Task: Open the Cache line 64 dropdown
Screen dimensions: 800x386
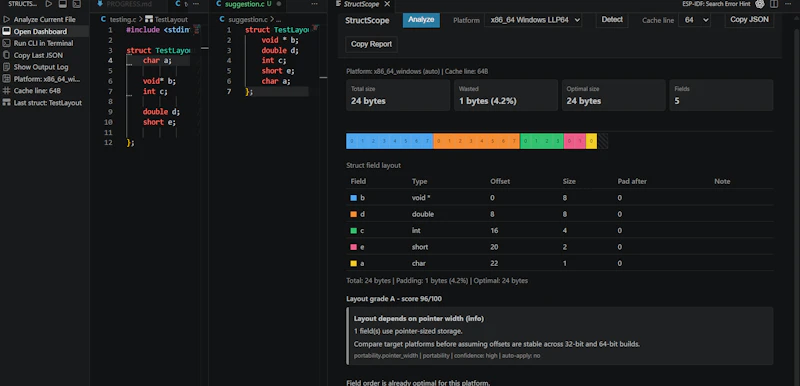Action: tap(694, 20)
